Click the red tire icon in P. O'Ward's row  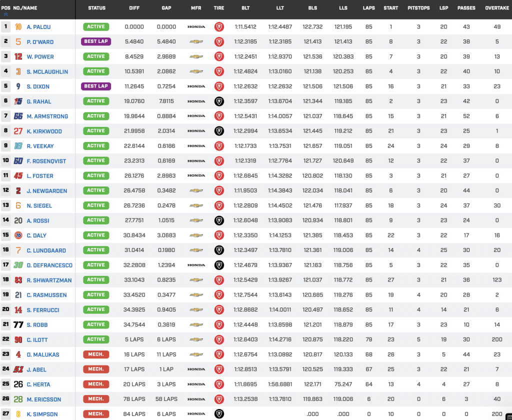pyautogui.click(x=219, y=42)
